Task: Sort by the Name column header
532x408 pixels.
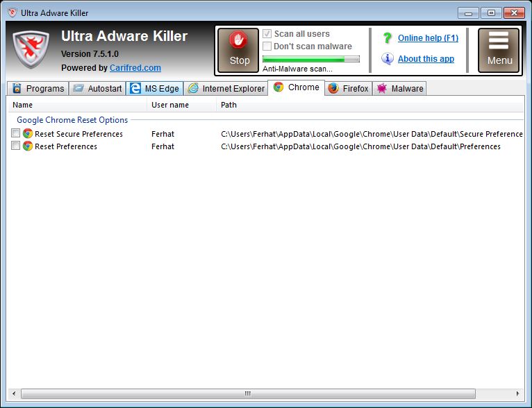Action: tap(78, 105)
